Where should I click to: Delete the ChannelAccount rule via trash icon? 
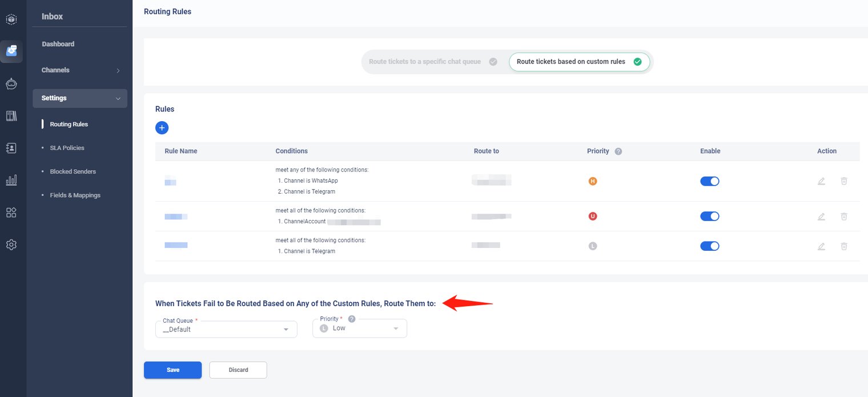point(843,216)
